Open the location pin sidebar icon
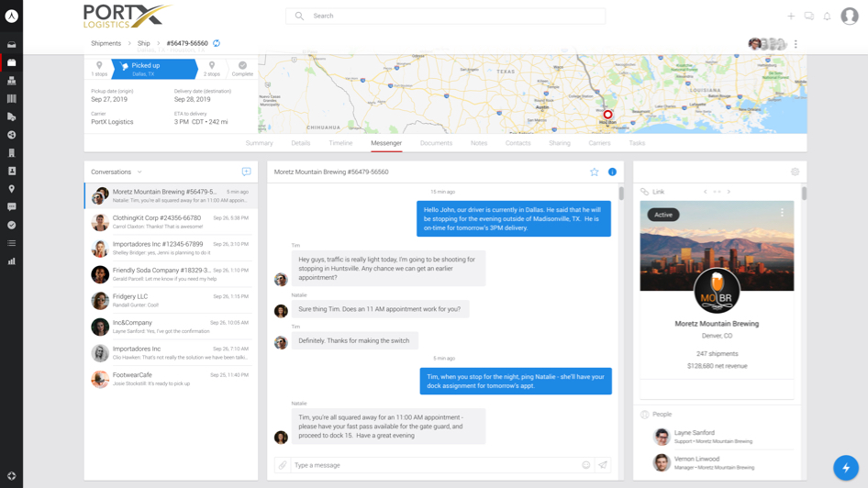 12,189
